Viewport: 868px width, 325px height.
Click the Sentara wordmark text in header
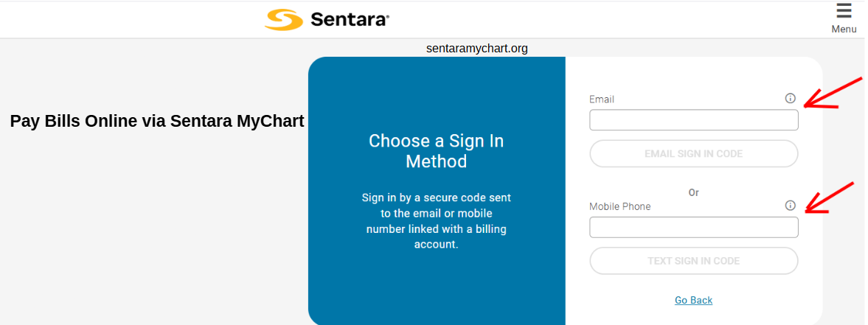coord(350,20)
